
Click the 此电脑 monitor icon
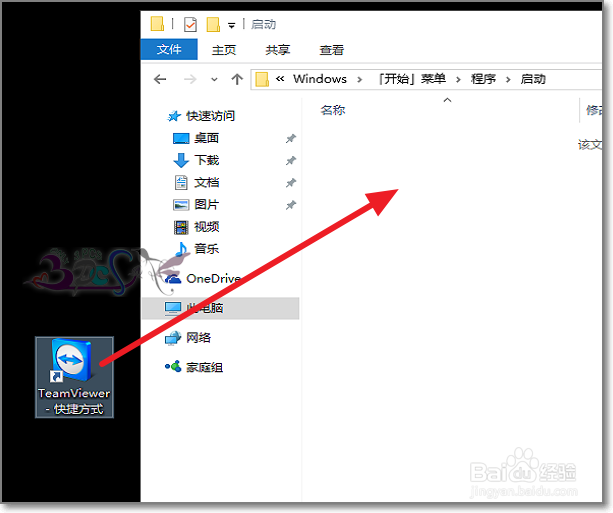(x=173, y=309)
